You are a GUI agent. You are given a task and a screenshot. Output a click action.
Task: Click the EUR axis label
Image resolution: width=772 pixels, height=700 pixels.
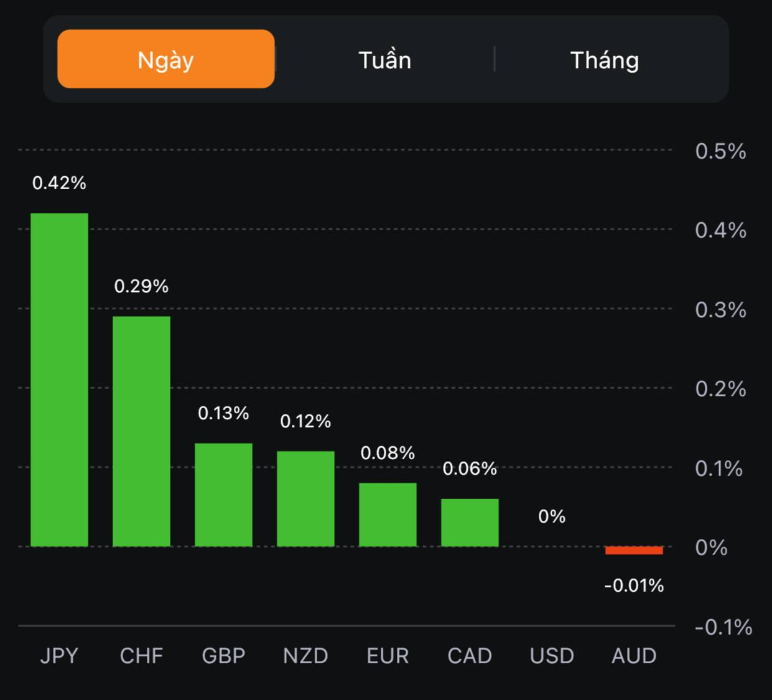click(388, 656)
